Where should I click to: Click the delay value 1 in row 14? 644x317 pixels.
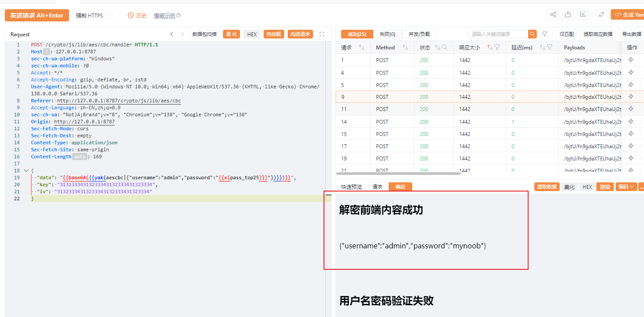point(513,122)
